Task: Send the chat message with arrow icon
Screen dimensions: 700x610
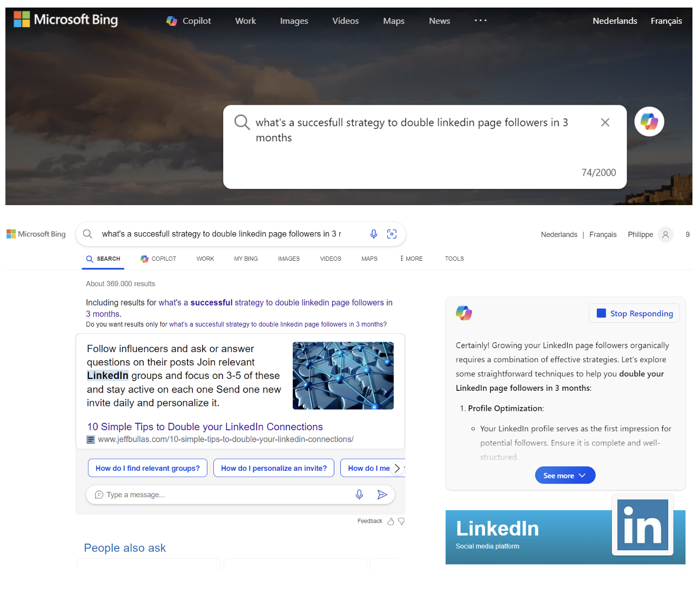Action: [x=382, y=494]
